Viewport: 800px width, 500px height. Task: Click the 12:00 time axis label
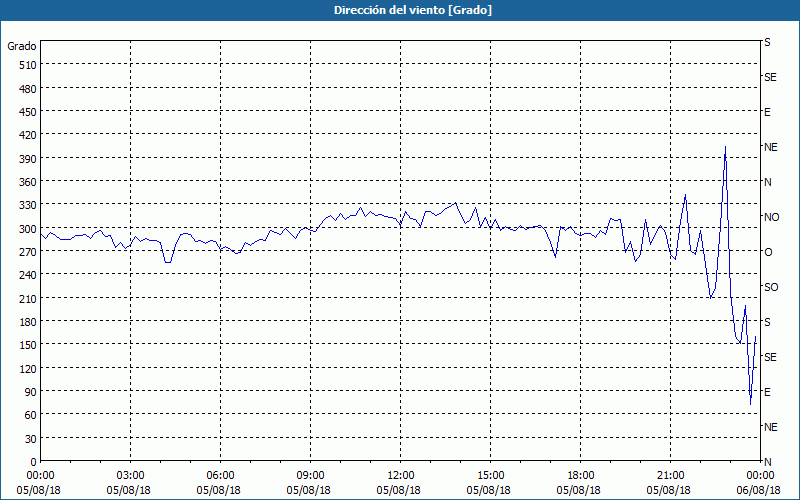[401, 476]
